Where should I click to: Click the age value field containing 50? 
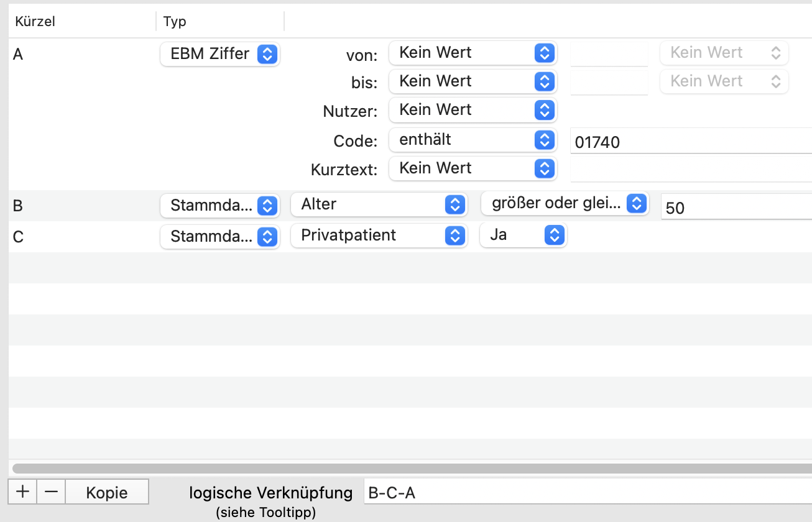pyautogui.click(x=734, y=208)
